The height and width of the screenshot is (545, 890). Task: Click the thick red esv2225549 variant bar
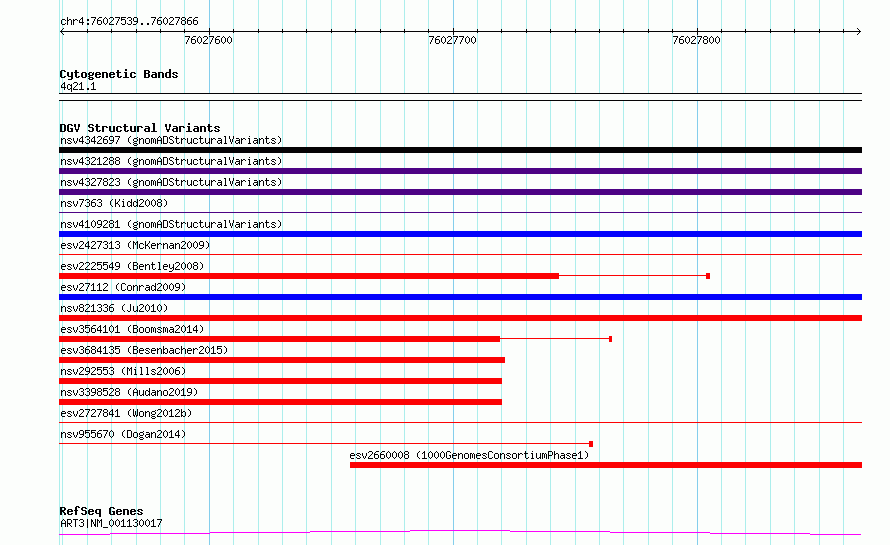tap(309, 276)
